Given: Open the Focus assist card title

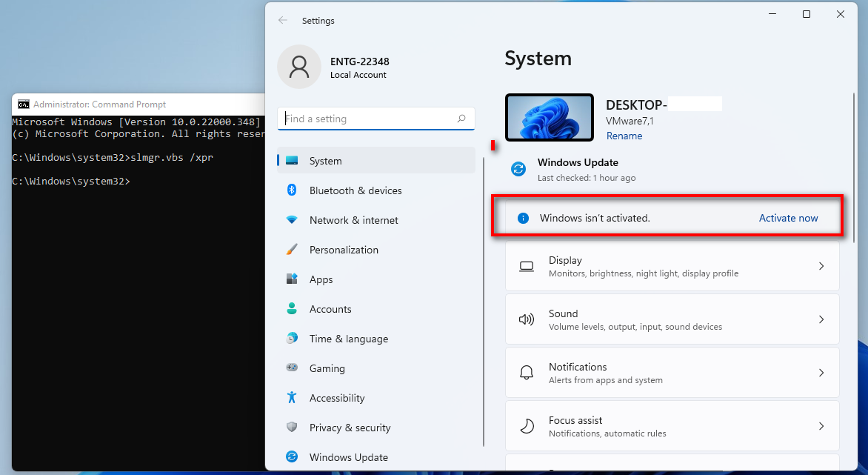Looking at the screenshot, I should pos(575,420).
